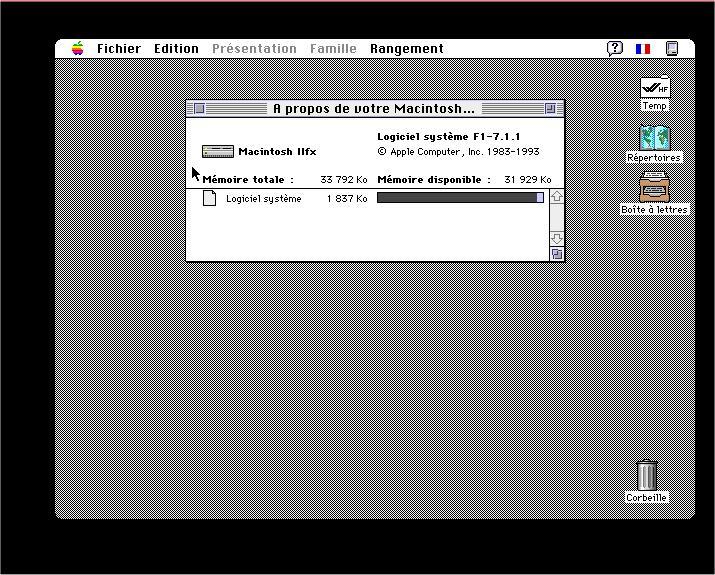The width and height of the screenshot is (715, 575).
Task: Open the Apple menu
Action: coord(78,48)
